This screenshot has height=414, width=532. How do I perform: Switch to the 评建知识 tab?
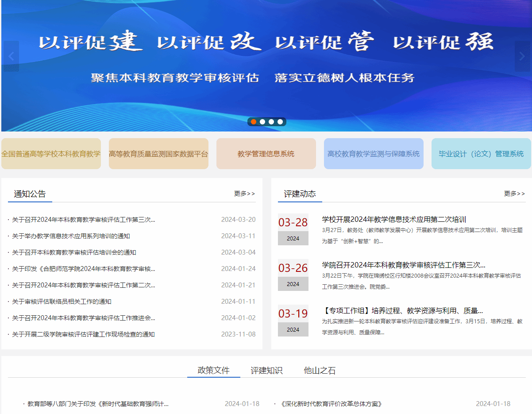(x=266, y=371)
